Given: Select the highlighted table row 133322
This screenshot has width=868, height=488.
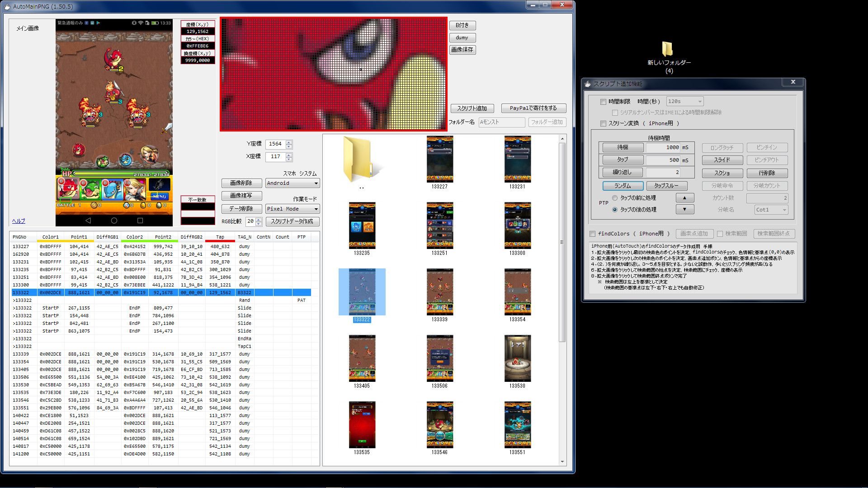Looking at the screenshot, I should coord(161,292).
